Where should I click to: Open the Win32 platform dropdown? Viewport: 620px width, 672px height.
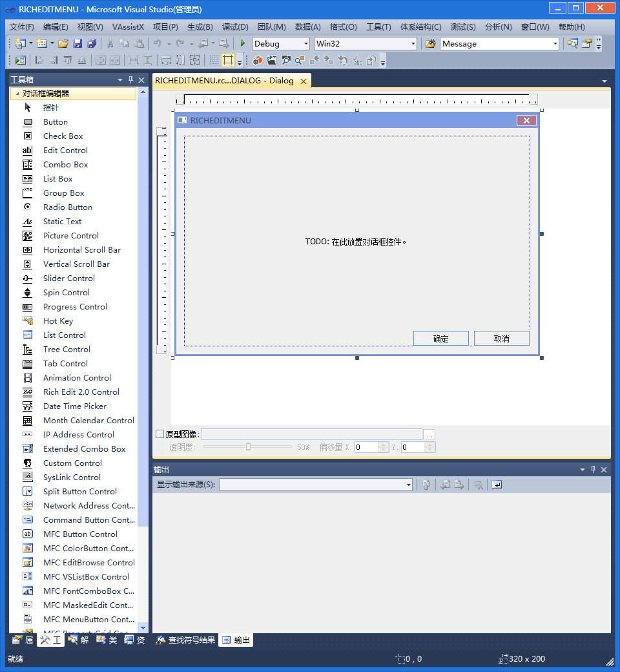tap(413, 44)
